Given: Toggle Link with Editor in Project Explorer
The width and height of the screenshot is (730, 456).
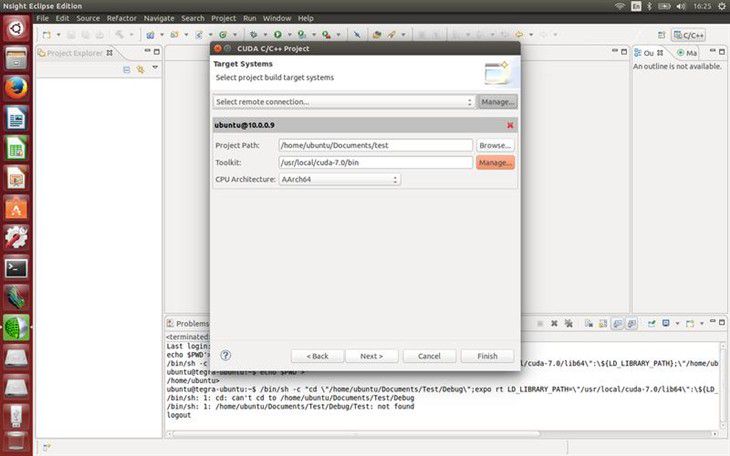Looking at the screenshot, I should (x=140, y=70).
